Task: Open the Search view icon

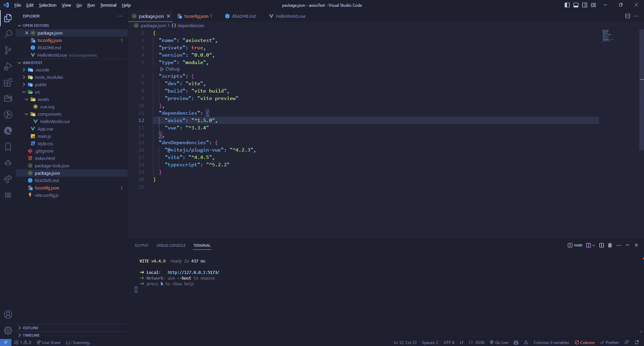Action: 8,34
